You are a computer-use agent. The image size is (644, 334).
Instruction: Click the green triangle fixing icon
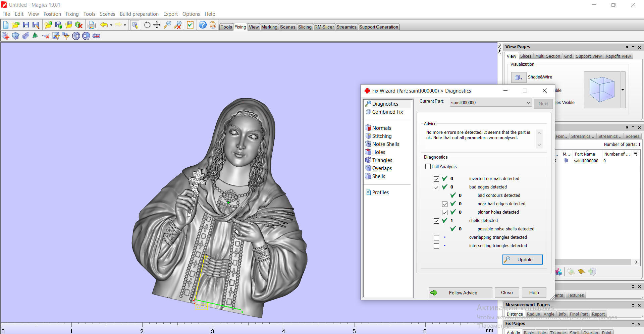[35, 36]
